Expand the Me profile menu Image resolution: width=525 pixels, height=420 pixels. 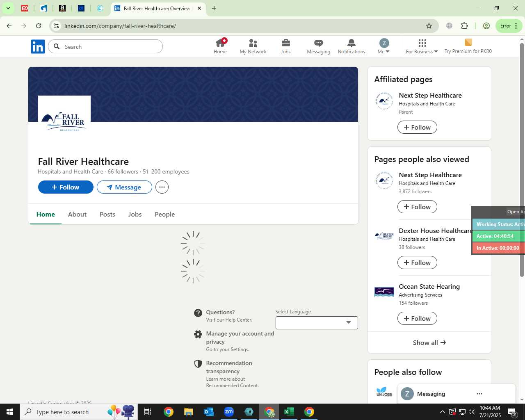tap(383, 46)
